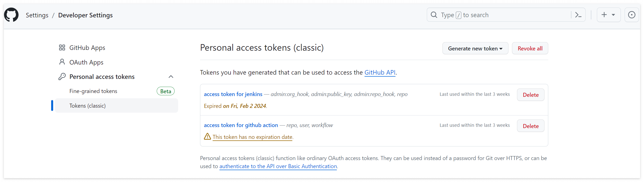The image size is (644, 182).
Task: Click the GitHub logo home icon
Action: (11, 15)
